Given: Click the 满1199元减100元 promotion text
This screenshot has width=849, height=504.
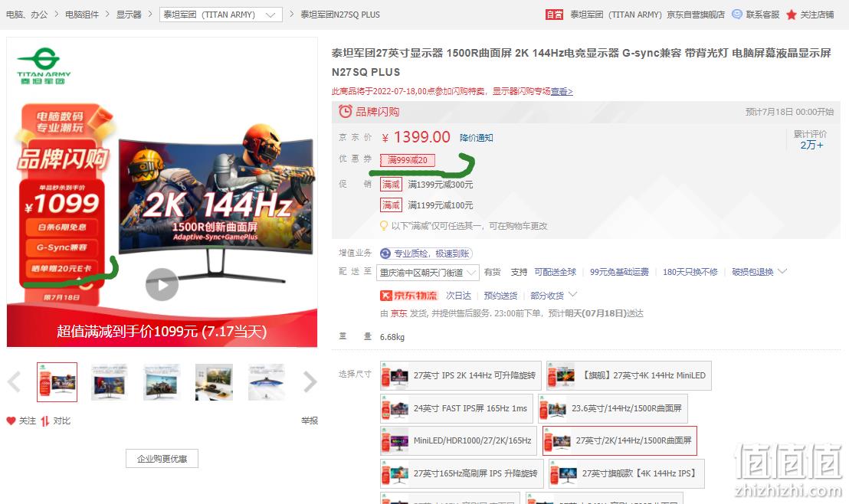Looking at the screenshot, I should point(441,205).
